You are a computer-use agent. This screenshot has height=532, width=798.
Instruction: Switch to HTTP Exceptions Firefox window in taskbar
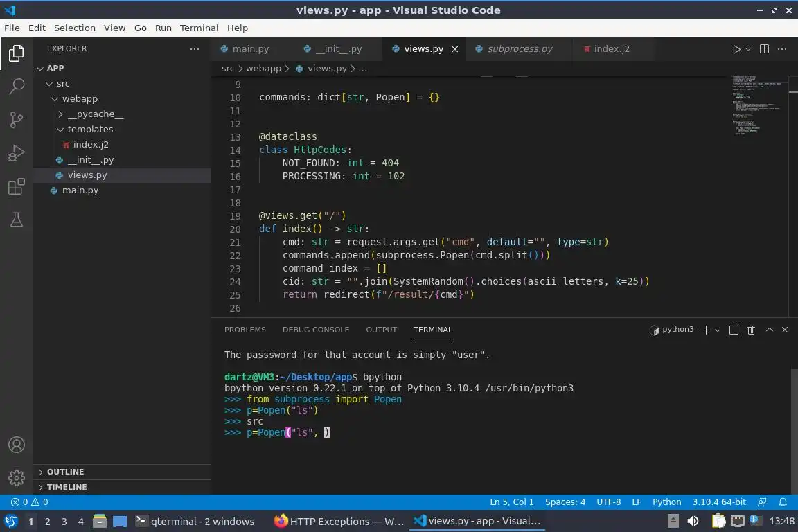click(339, 521)
